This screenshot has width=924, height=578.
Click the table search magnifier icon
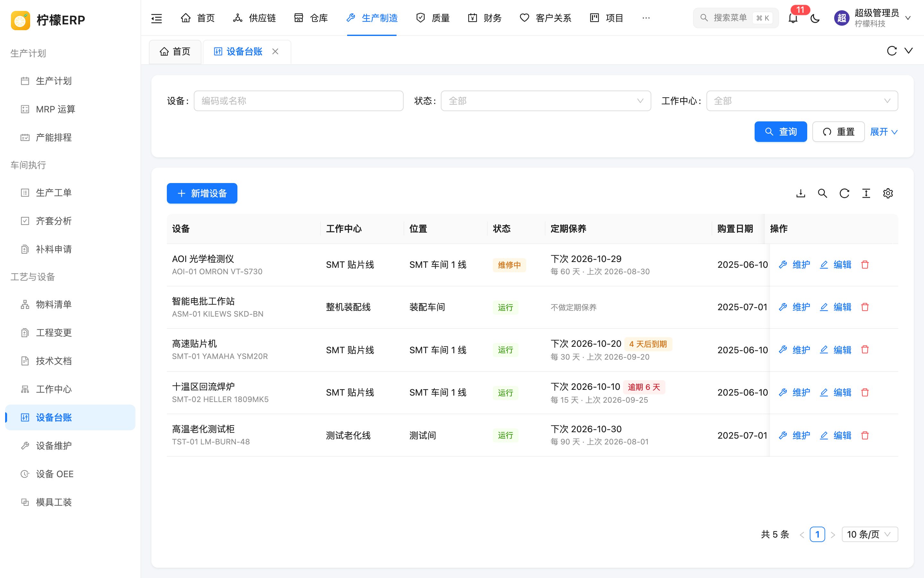pos(822,193)
